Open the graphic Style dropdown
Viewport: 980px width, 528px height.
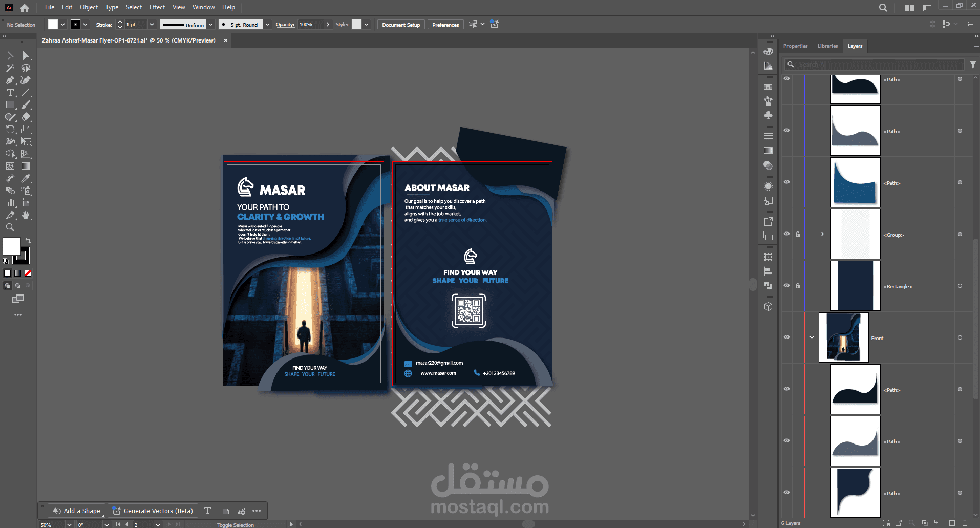pos(367,25)
